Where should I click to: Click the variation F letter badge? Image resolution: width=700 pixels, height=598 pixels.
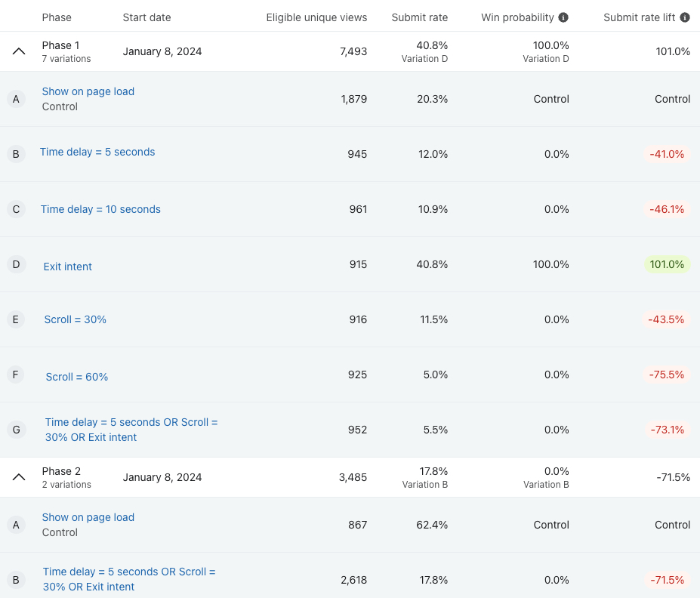(16, 375)
